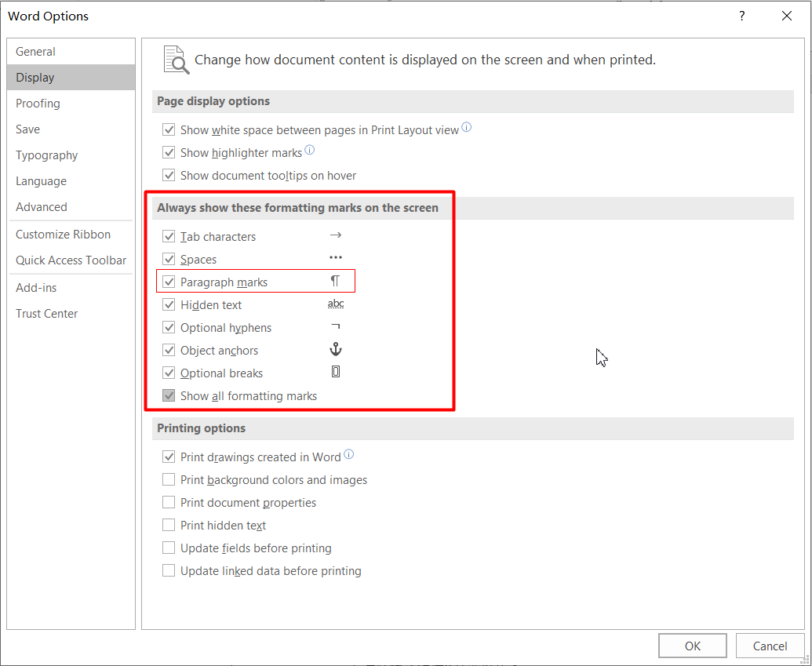Toggle Show all formatting marks
This screenshot has height=666, width=812.
tap(169, 395)
